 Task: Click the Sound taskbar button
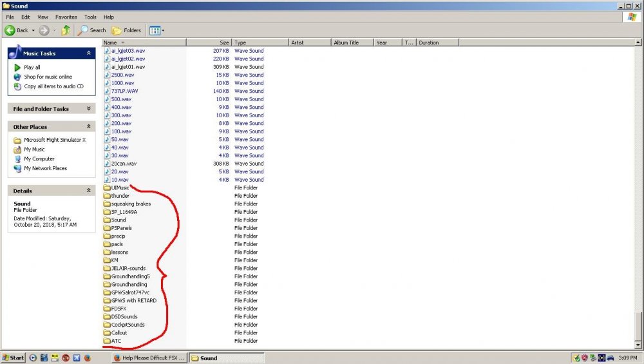(227, 358)
